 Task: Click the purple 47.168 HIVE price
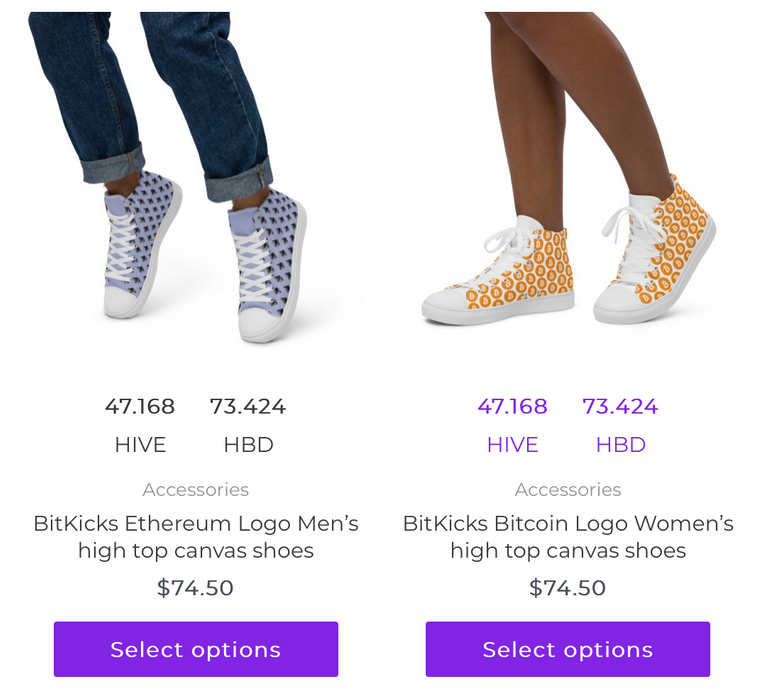[512, 407]
